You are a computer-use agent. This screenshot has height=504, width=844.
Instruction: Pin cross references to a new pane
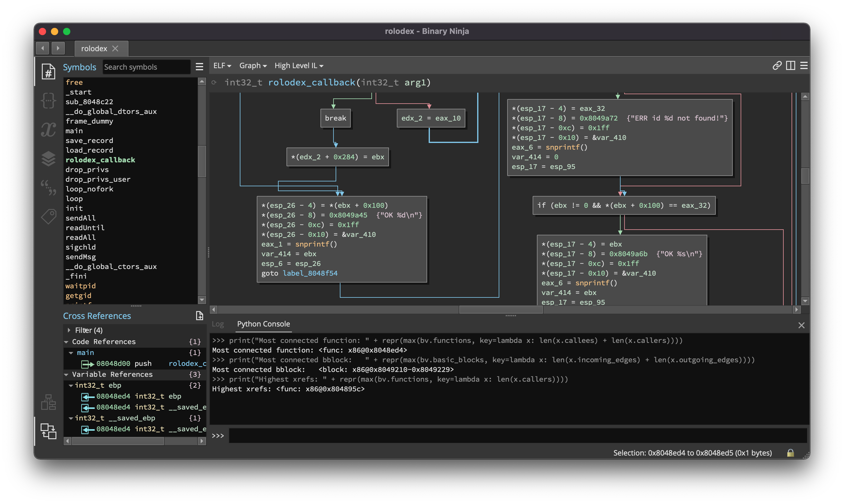click(x=199, y=316)
